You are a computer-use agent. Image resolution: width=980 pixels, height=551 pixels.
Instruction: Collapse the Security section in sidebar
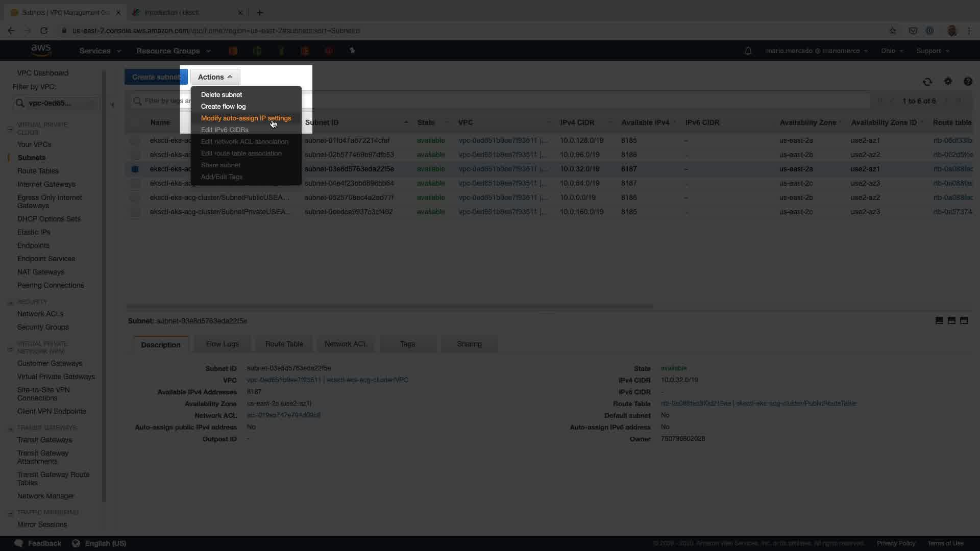point(10,303)
